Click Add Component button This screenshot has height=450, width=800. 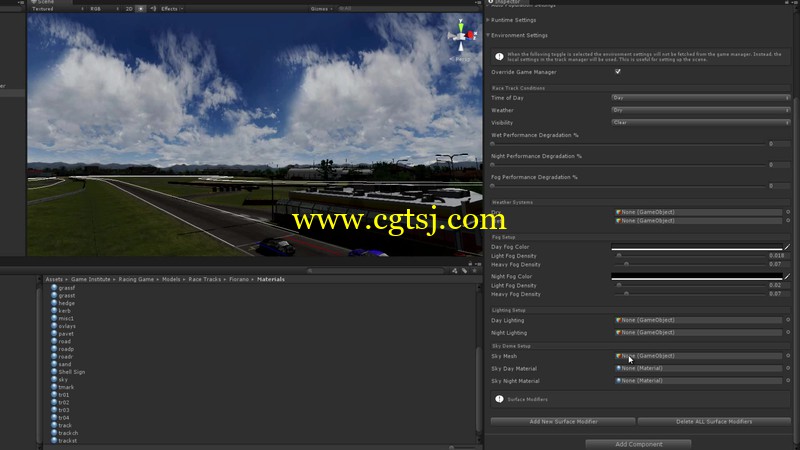[638, 444]
